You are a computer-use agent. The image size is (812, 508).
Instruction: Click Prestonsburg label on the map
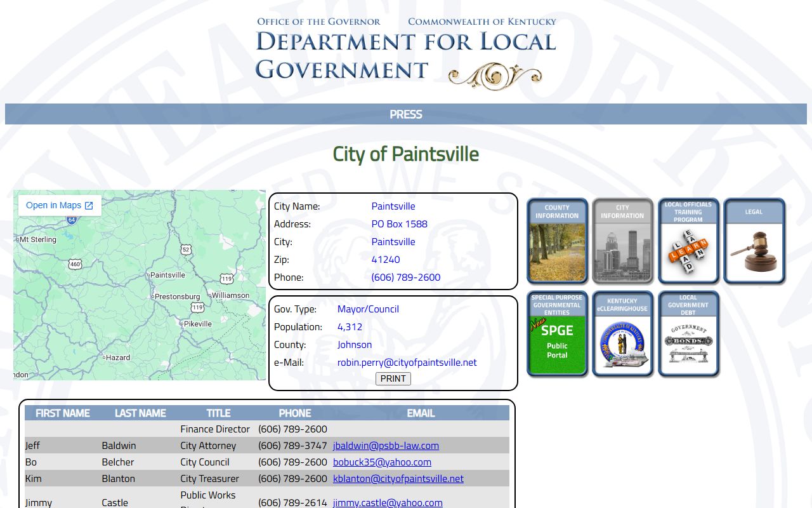tap(178, 297)
